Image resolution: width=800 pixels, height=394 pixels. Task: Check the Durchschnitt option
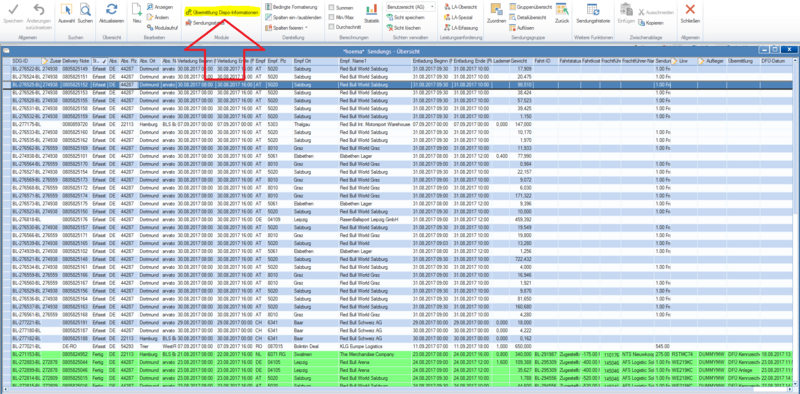[x=332, y=26]
